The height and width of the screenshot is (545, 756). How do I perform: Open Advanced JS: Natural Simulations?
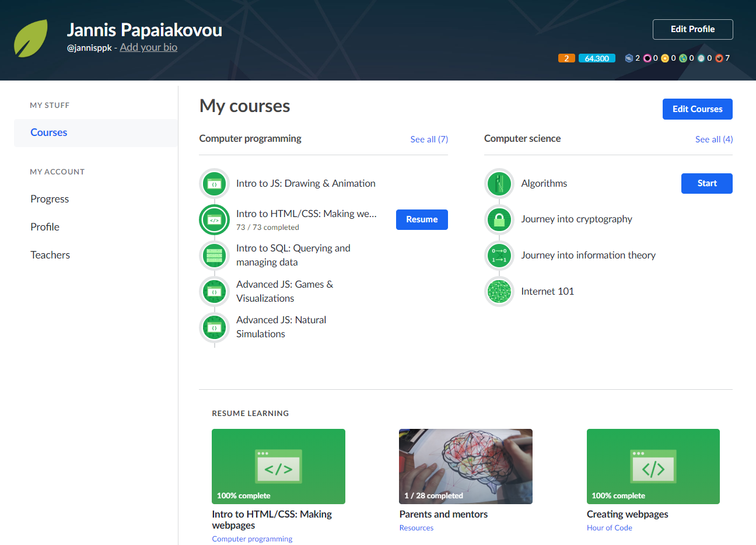tap(281, 327)
